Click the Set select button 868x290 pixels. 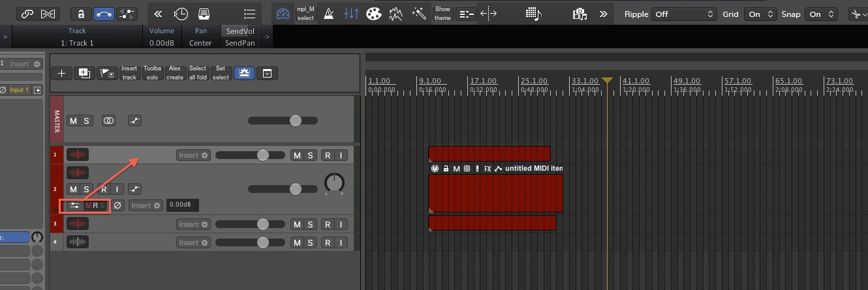221,73
